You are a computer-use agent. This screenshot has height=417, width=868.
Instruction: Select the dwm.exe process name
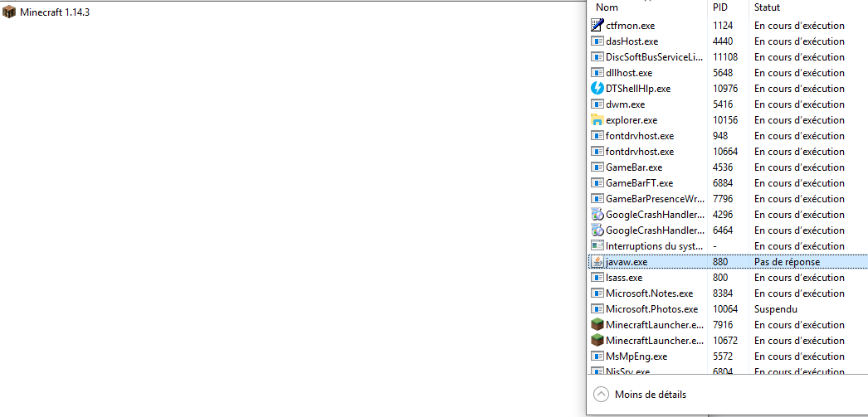pyautogui.click(x=626, y=104)
